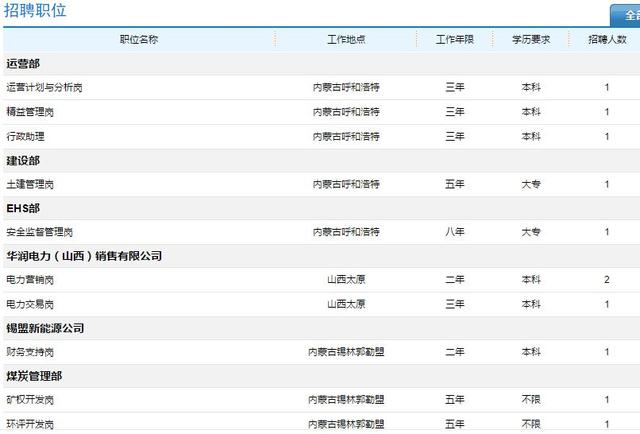The width and height of the screenshot is (640, 434).
Task: Select the 运营部 department group row
Action: [x=322, y=64]
